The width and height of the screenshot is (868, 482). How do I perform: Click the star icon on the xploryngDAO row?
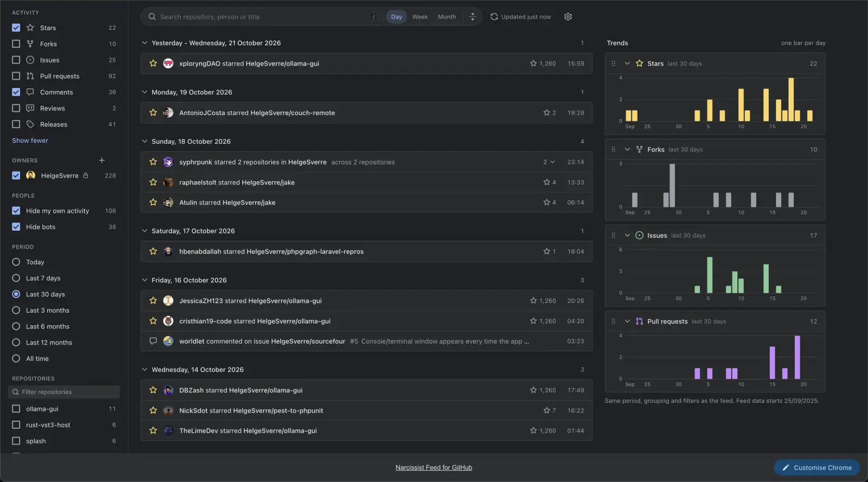point(153,64)
